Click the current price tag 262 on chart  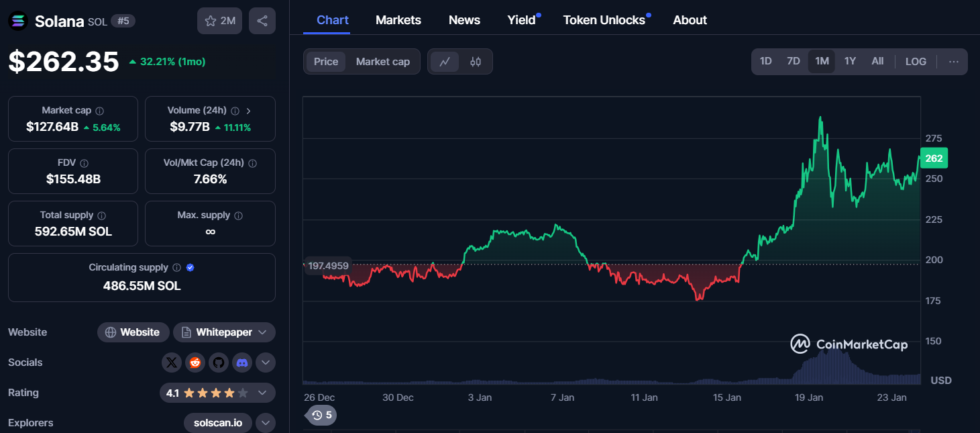coord(934,158)
